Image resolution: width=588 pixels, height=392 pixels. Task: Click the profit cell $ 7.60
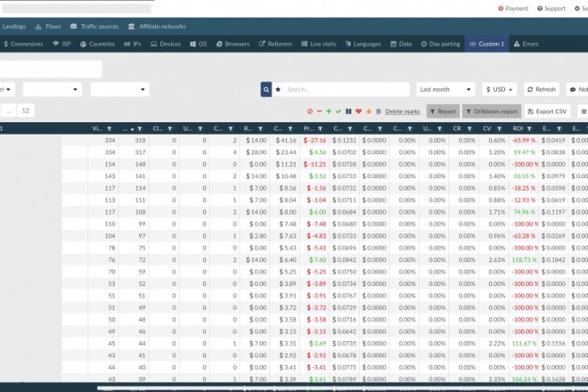317,259
